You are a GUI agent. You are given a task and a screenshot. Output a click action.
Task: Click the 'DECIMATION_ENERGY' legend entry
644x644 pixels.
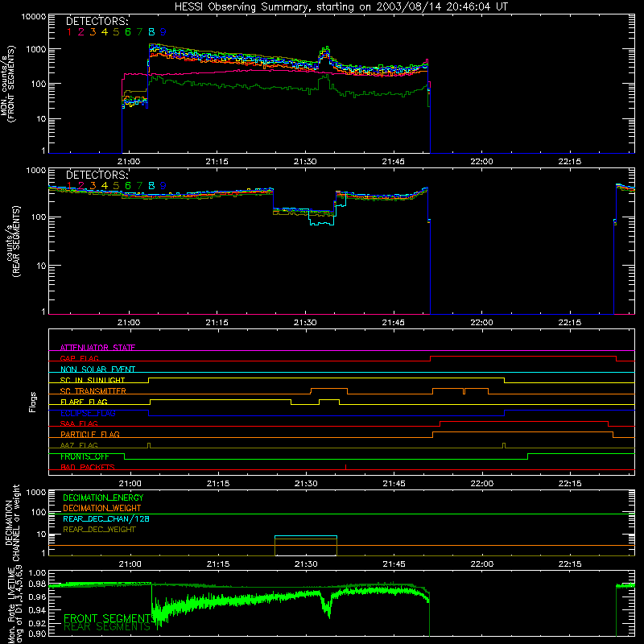coord(103,497)
